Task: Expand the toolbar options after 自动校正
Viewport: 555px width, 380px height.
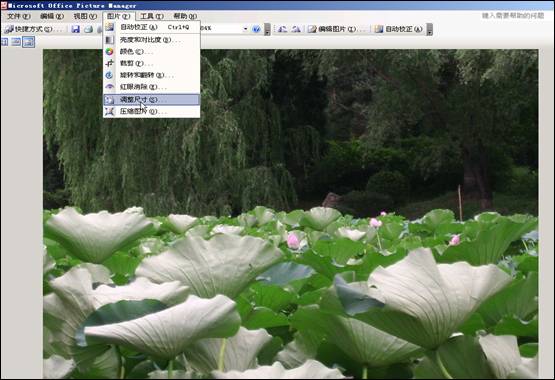Action: 429,29
